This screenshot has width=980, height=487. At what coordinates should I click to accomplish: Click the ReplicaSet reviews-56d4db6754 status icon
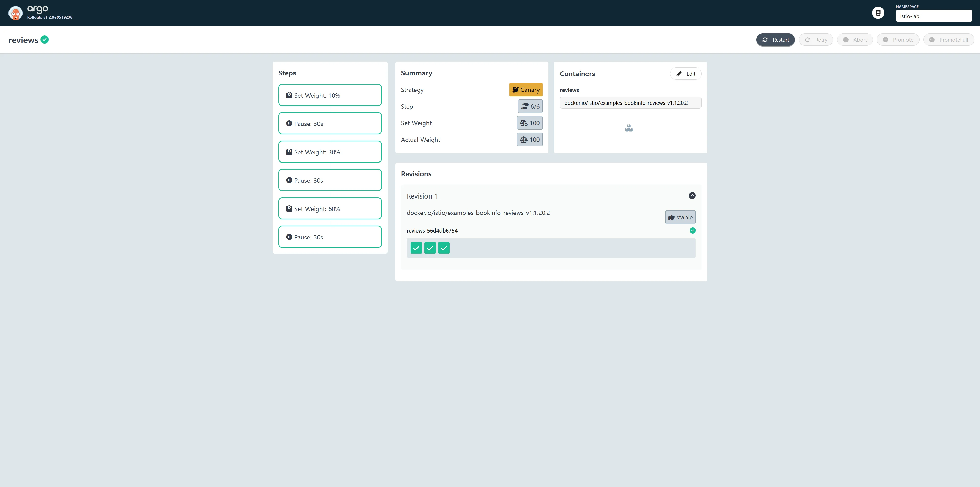point(692,230)
